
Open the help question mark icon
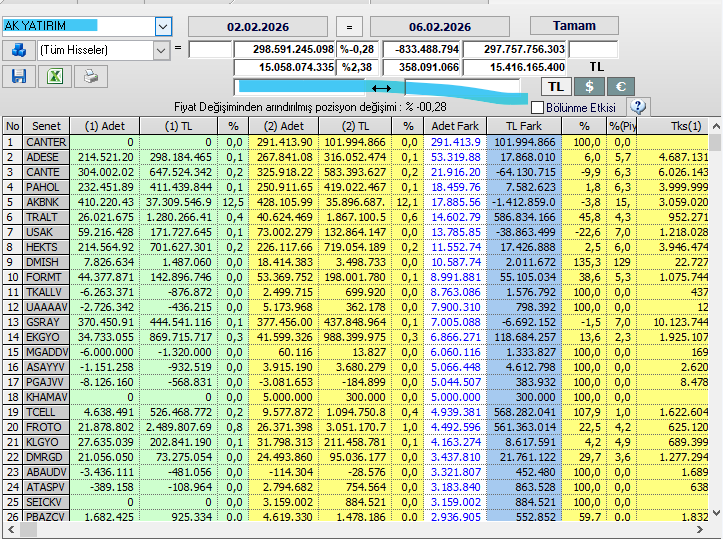[x=638, y=107]
